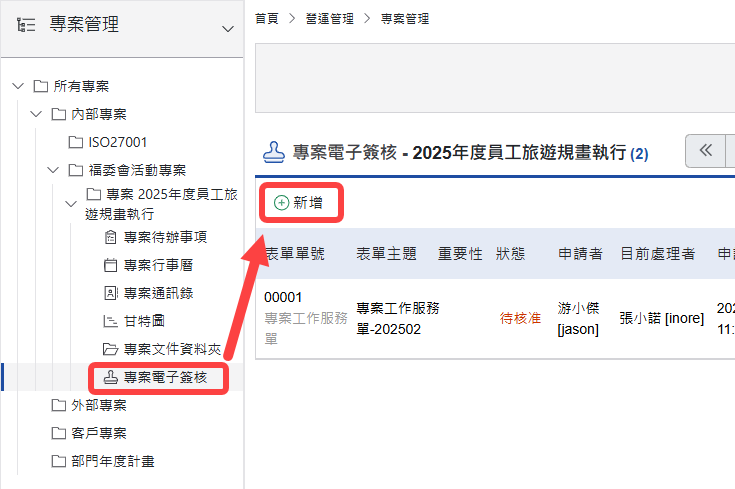
Task: Collapse the 福委會活動專案 tree node
Action: (x=54, y=170)
